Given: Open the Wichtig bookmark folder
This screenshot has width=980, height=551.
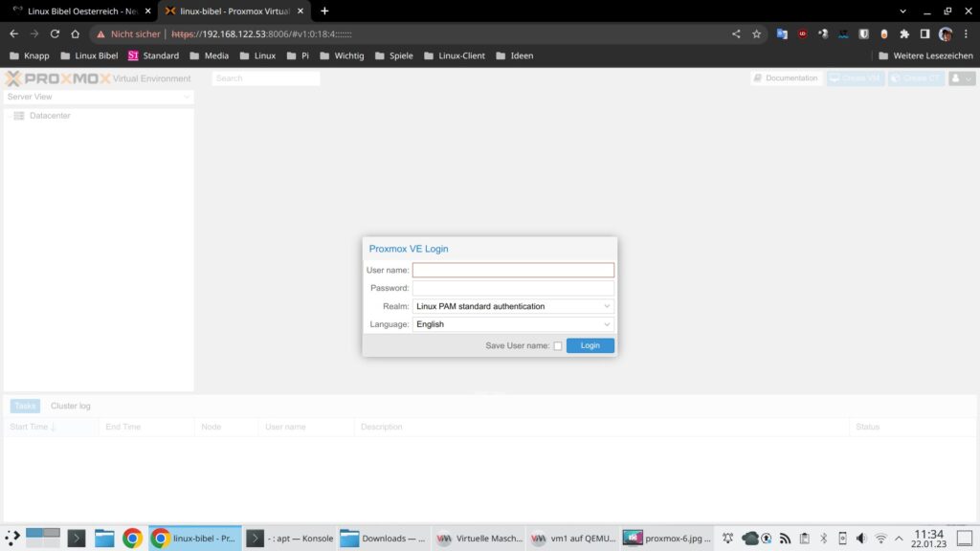Looking at the screenshot, I should pos(342,55).
